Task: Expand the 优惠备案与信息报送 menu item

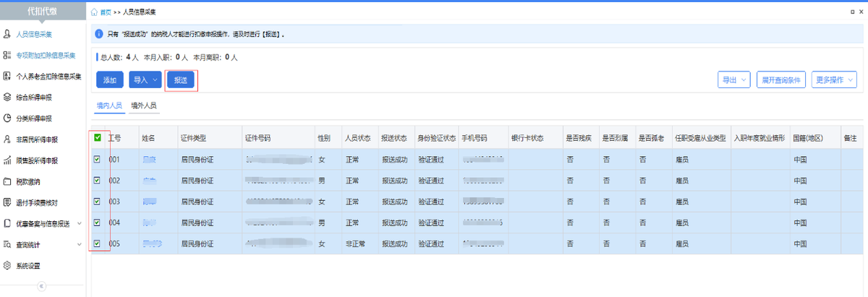Action: coord(43,223)
